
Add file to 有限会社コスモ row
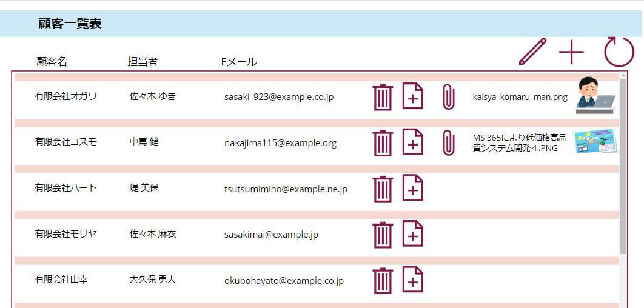(x=413, y=142)
